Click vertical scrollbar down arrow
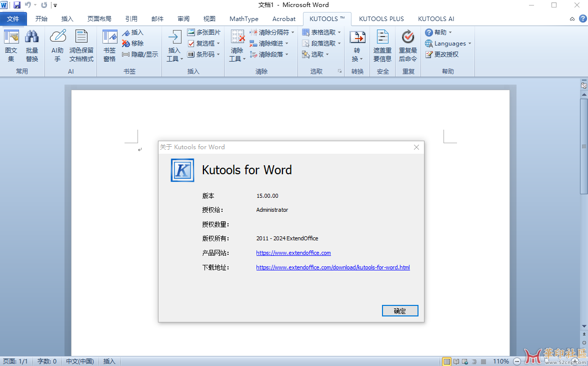 [x=584, y=326]
